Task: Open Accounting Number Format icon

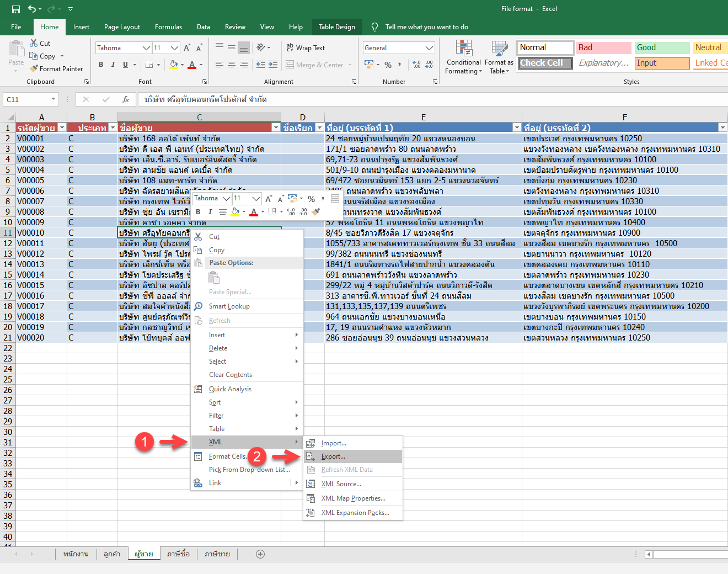Action: click(x=369, y=65)
